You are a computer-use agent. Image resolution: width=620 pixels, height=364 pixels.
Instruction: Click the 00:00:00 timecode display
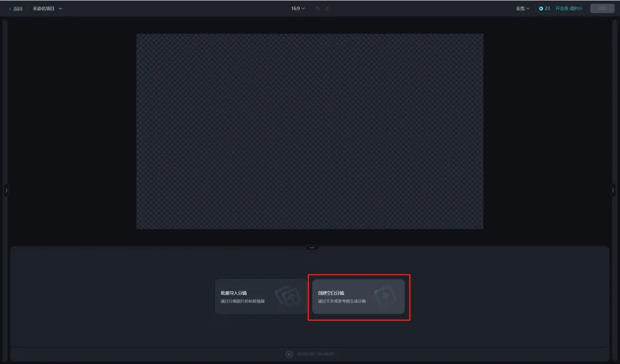pyautogui.click(x=315, y=354)
